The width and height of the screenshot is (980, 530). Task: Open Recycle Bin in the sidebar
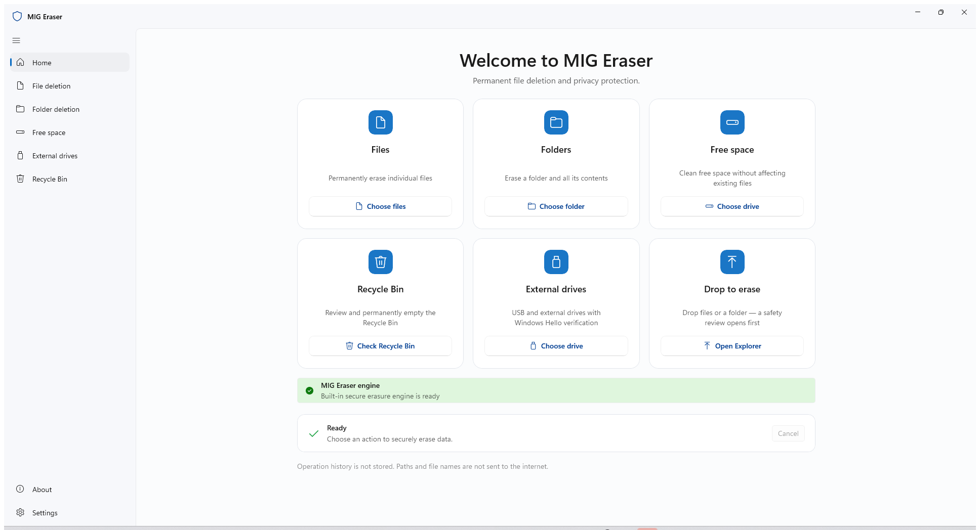[x=70, y=179]
